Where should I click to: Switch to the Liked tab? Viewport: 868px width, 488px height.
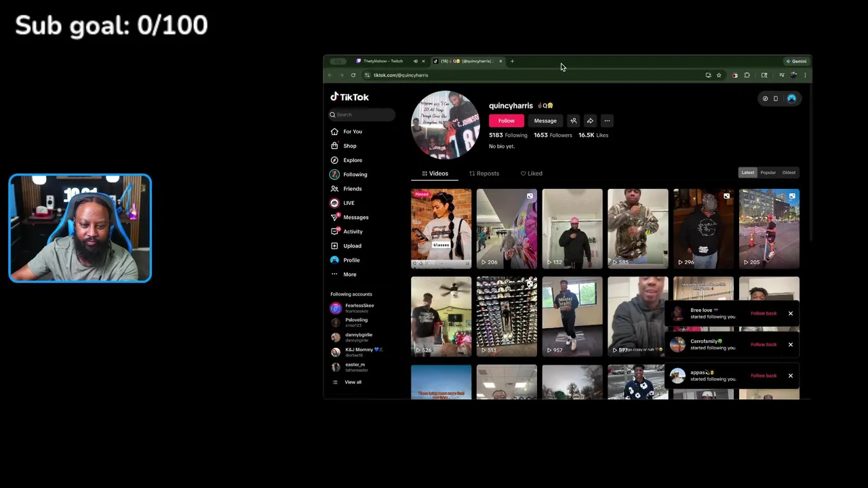click(531, 174)
